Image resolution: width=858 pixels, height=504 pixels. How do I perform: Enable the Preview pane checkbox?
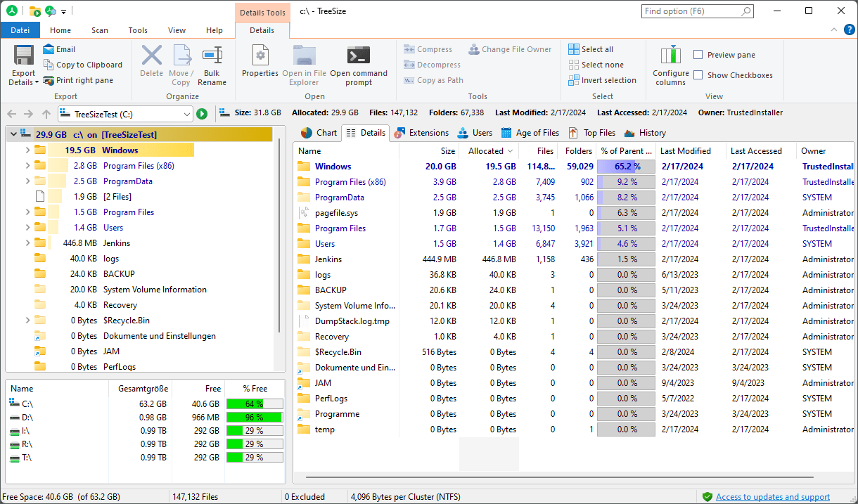click(x=698, y=55)
